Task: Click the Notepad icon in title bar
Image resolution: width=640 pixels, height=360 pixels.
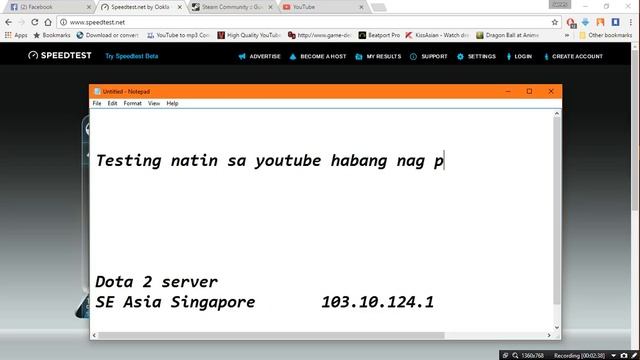Action: click(97, 91)
